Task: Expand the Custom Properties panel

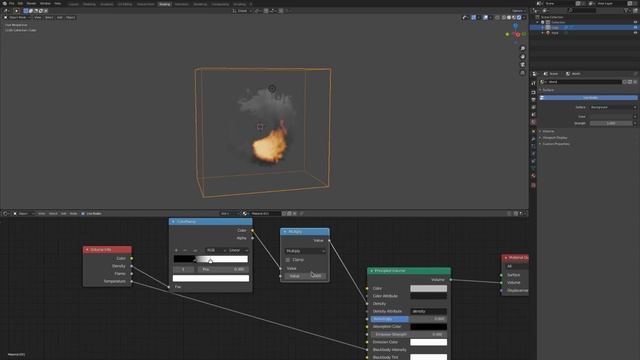Action: [x=555, y=144]
